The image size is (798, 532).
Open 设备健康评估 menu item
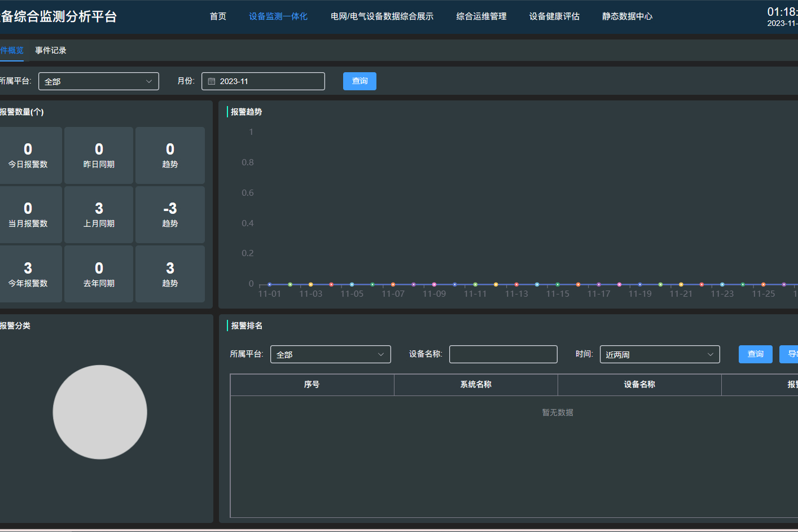(554, 16)
